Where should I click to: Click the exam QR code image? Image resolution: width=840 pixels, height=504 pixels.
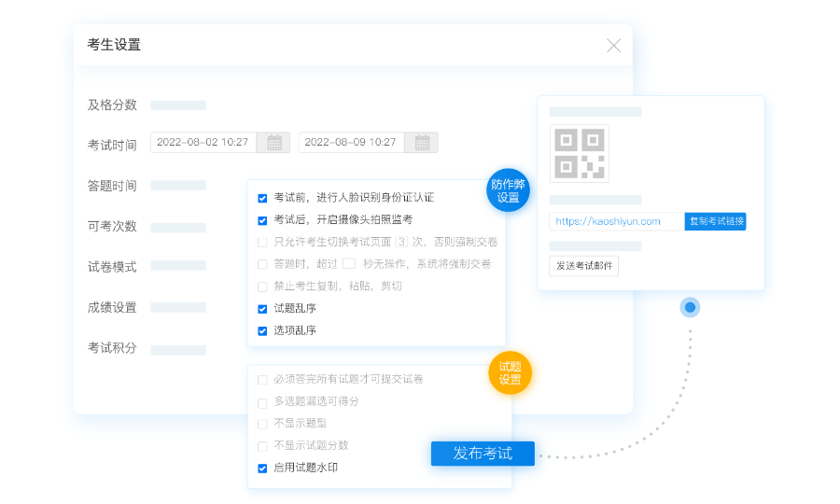point(579,154)
